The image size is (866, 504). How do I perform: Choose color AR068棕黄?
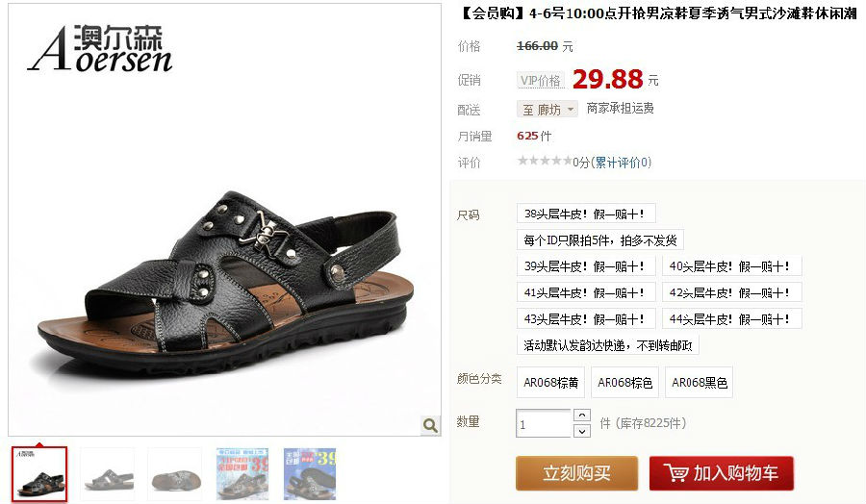click(x=550, y=382)
